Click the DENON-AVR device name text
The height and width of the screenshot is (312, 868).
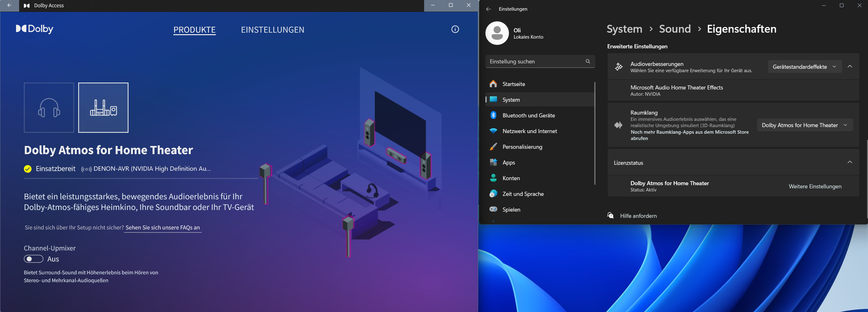(x=152, y=169)
